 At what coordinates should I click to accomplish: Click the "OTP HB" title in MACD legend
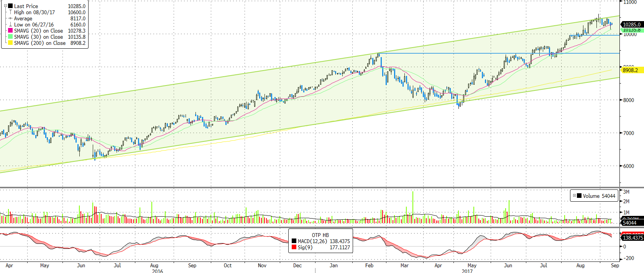320,235
